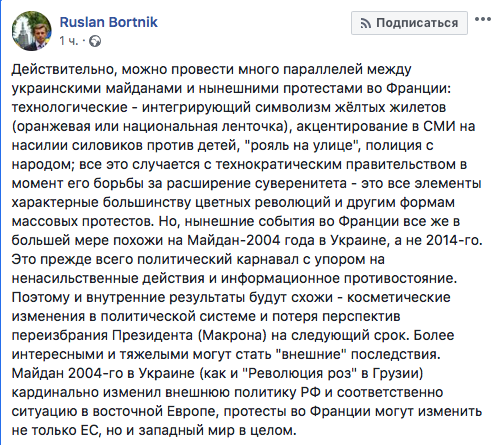
Task: Click the phrase 'жёлтых жилетов' in the post
Action: click(391, 107)
